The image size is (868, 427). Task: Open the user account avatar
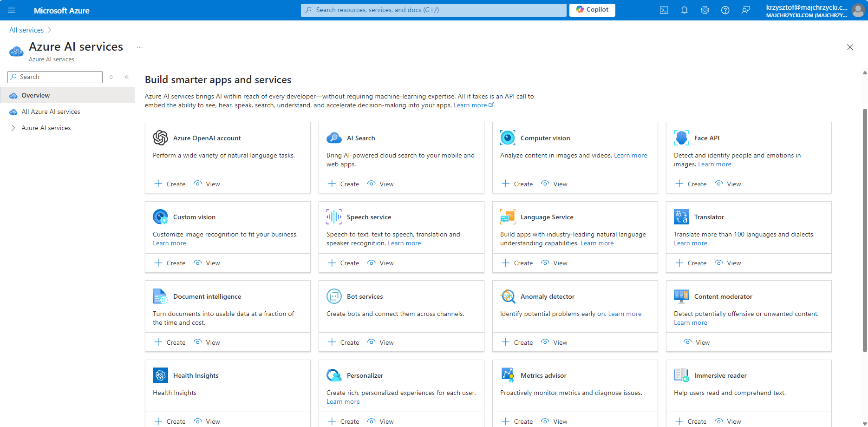click(858, 10)
